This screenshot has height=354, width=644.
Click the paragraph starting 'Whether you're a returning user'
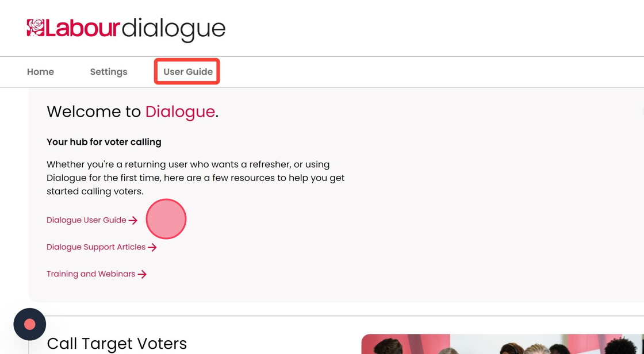pyautogui.click(x=195, y=178)
